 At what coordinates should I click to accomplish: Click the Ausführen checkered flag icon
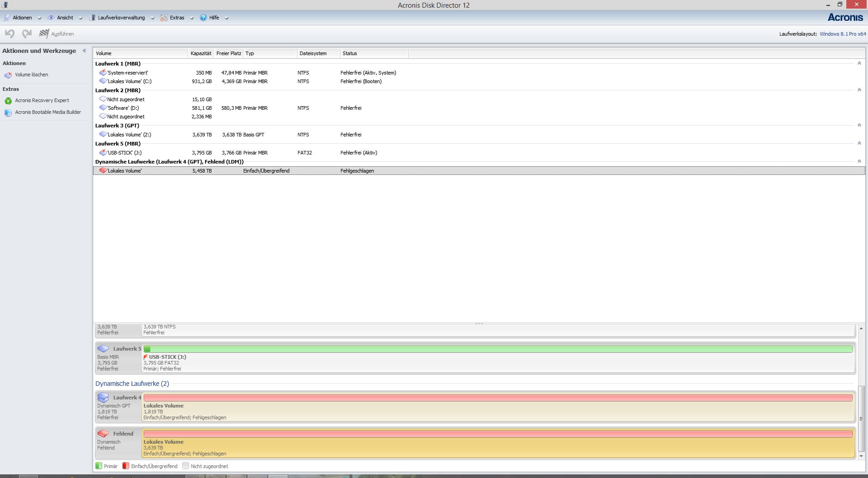44,33
